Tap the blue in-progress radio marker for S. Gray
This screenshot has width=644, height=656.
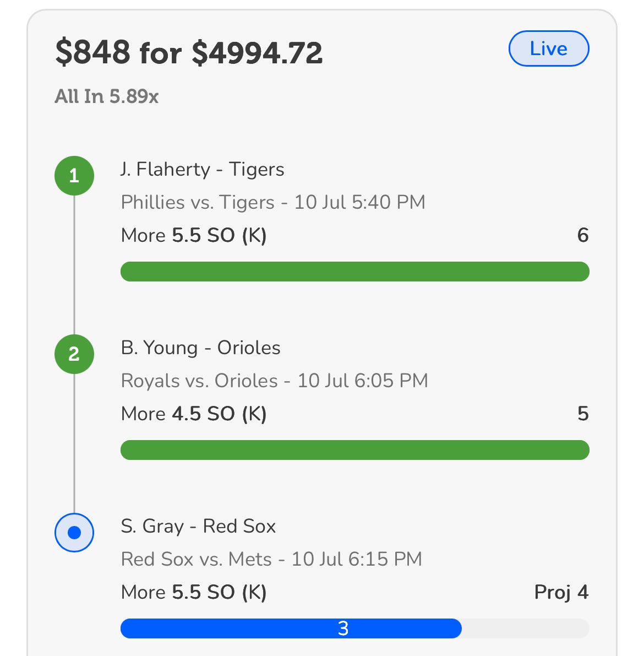pyautogui.click(x=74, y=533)
